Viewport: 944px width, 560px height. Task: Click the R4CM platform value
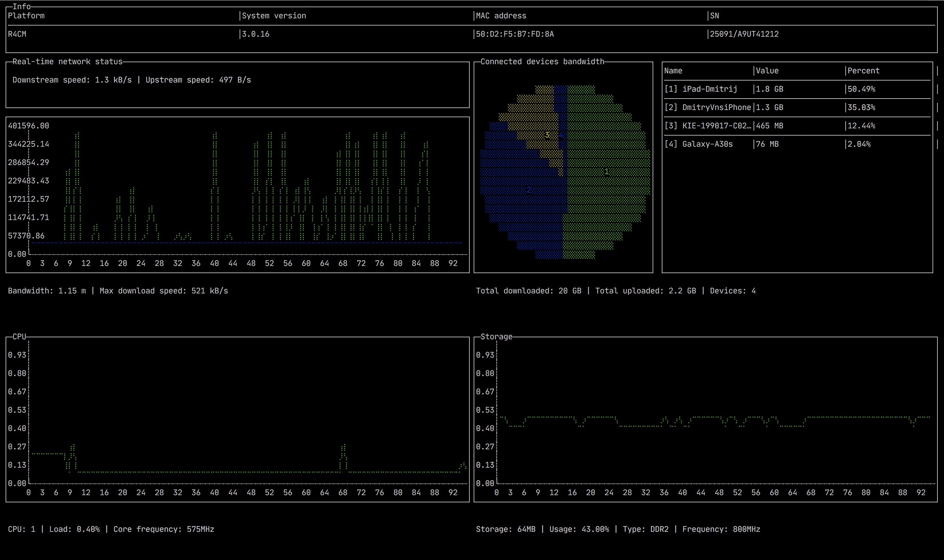17,34
